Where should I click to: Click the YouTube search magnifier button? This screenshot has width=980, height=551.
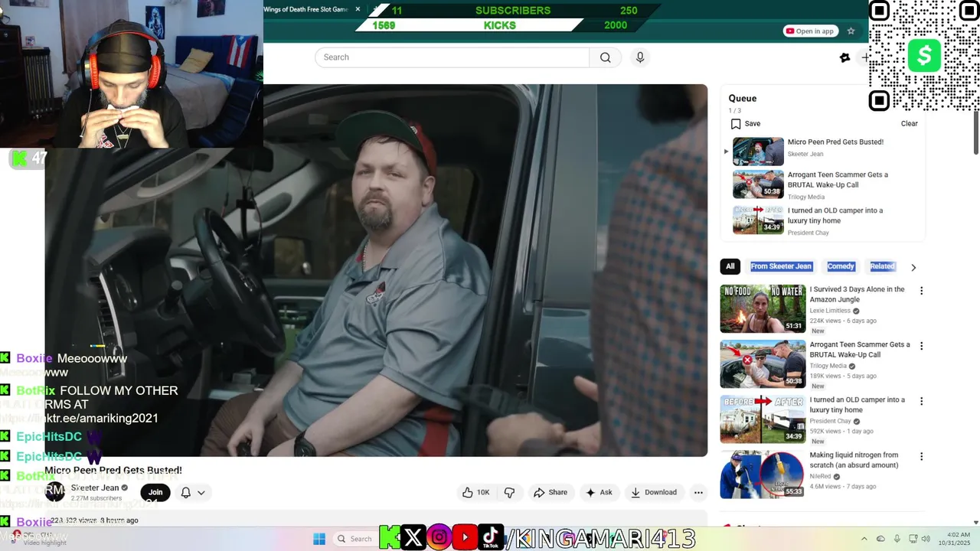tap(606, 57)
